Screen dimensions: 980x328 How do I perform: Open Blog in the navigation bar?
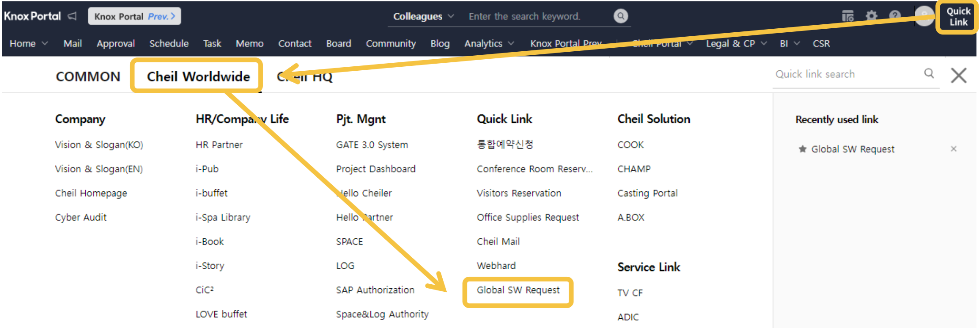tap(440, 43)
